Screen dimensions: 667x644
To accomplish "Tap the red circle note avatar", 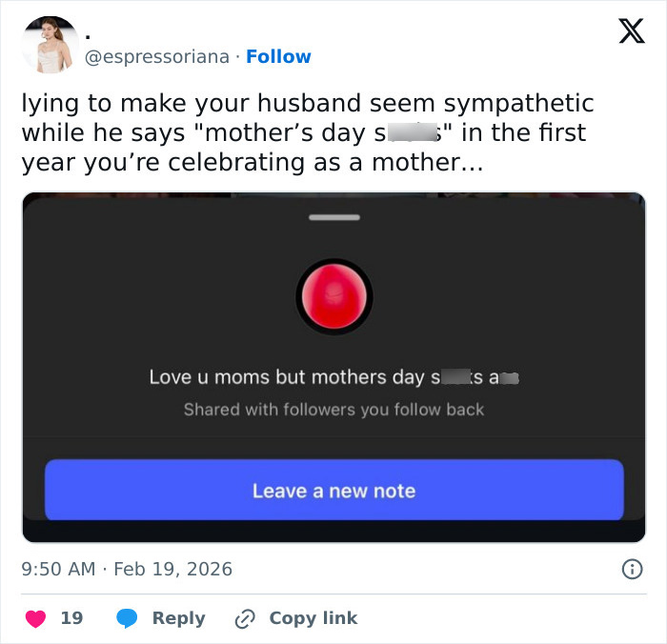I will [x=333, y=296].
